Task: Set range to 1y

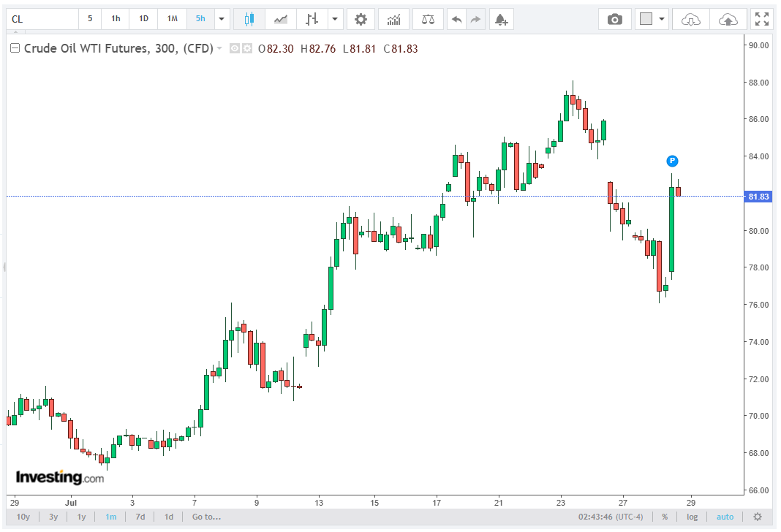Action: (x=81, y=517)
